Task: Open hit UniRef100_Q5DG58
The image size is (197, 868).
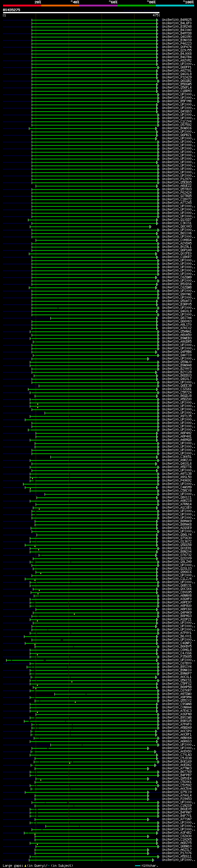Action: tap(177, 545)
